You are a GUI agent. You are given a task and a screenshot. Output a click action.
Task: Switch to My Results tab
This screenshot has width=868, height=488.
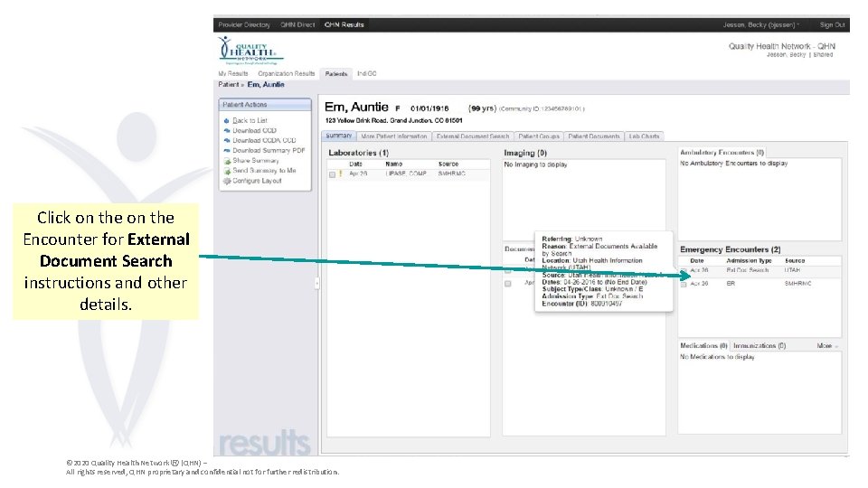click(x=233, y=73)
